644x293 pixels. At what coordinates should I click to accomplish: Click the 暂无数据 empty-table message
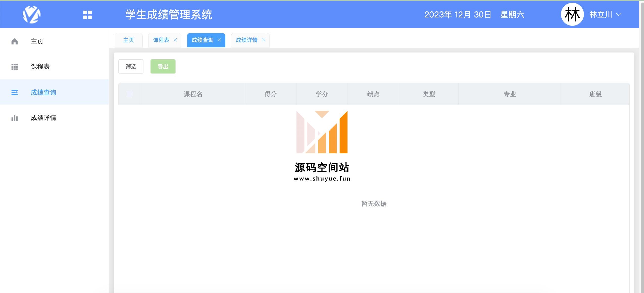[374, 204]
